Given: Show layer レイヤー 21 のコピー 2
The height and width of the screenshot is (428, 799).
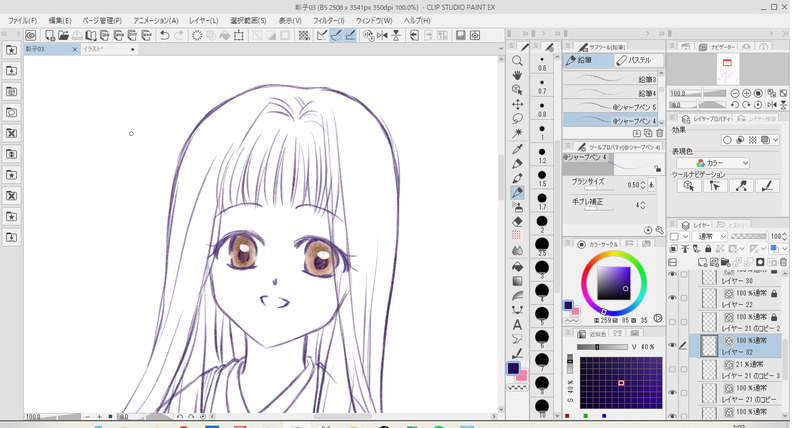Looking at the screenshot, I should coord(673,322).
